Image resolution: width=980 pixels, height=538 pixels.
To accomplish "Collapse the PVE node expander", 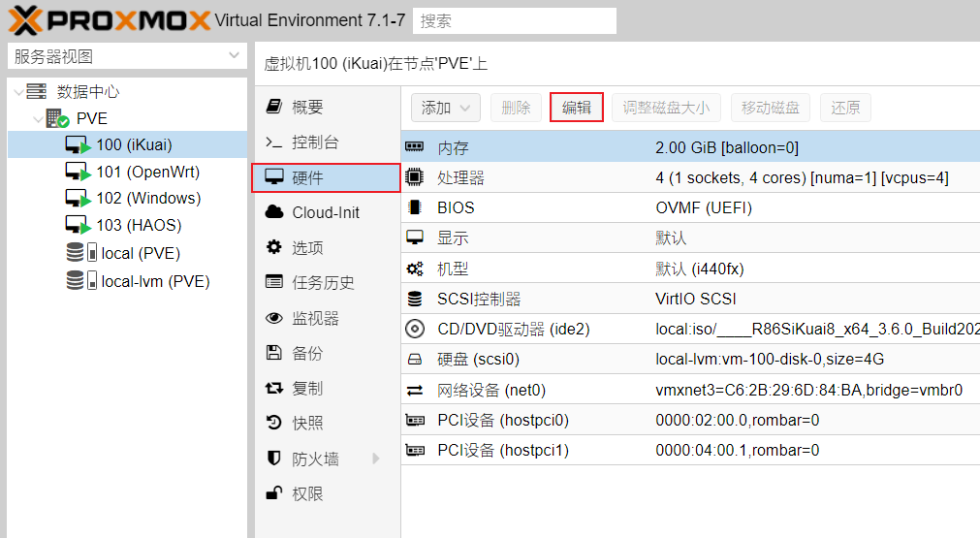I will (38, 118).
